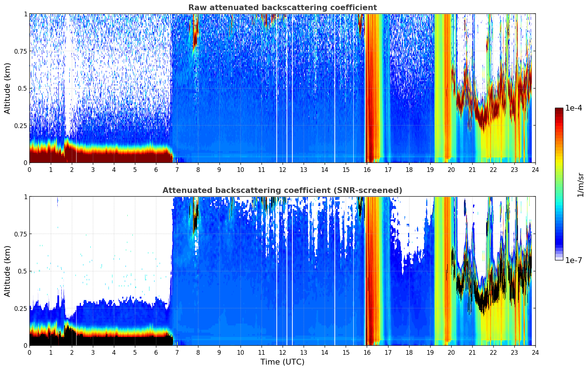
Task: Click hour '24' tick under bottom plot
Action: (x=535, y=353)
